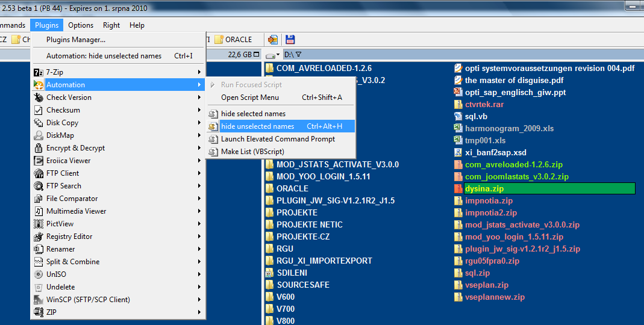The image size is (644, 325).
Task: Open the Right menu
Action: pyautogui.click(x=111, y=25)
